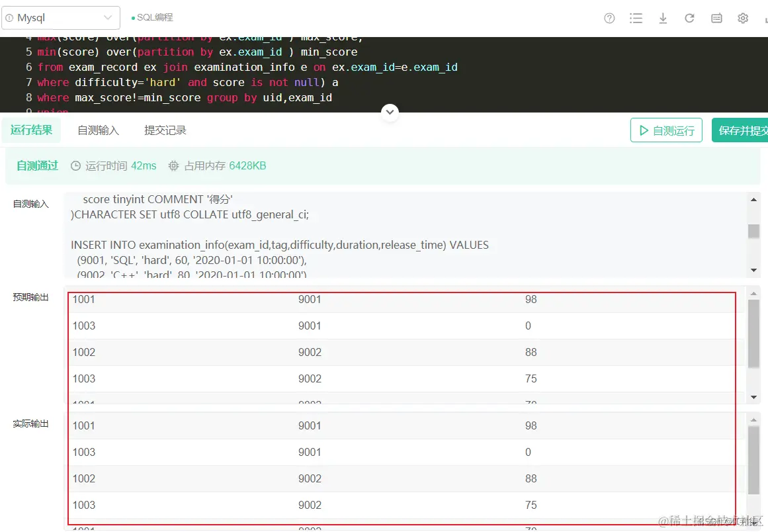Click cell 1001 in 实际输出 table
This screenshot has width=768, height=532.
pyautogui.click(x=84, y=425)
